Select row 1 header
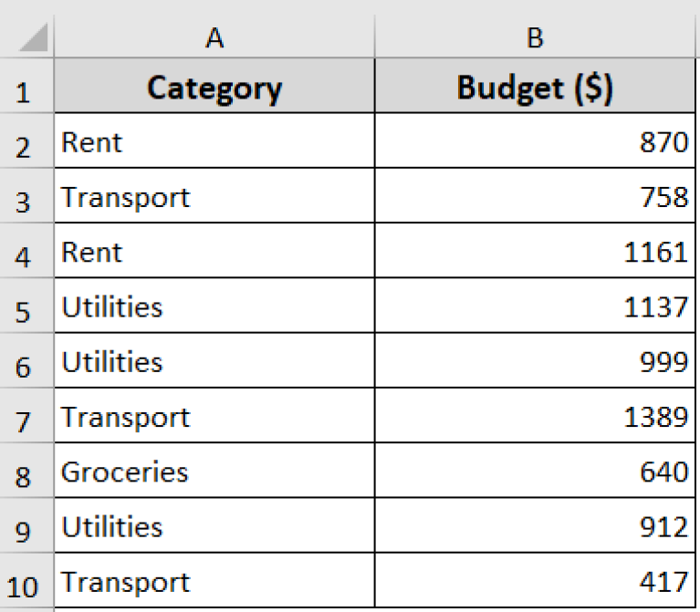Screen dimensions: 700x612 click(25, 90)
